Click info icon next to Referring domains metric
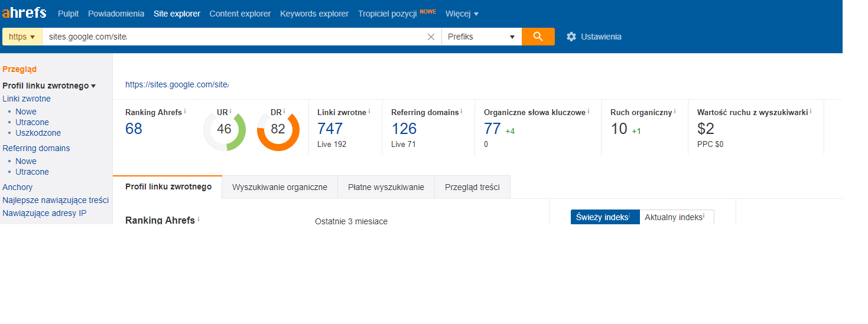The height and width of the screenshot is (324, 868). pyautogui.click(x=461, y=111)
